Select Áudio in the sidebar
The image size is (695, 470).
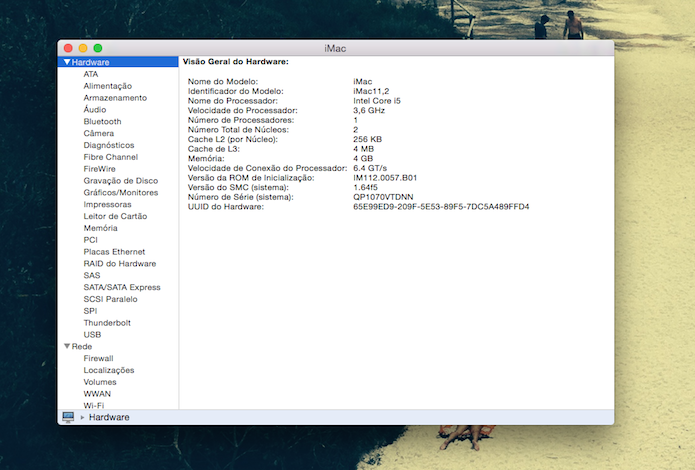tap(95, 110)
